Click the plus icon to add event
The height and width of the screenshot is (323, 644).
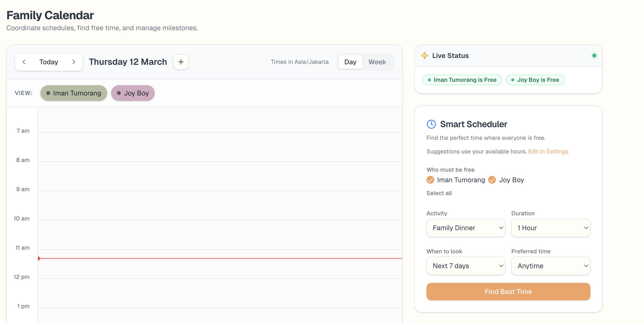[x=181, y=62]
